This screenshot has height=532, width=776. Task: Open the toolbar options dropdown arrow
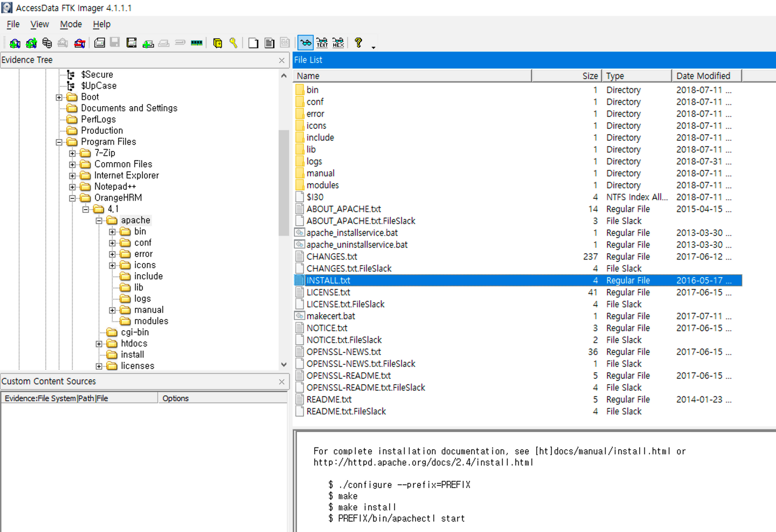point(373,47)
